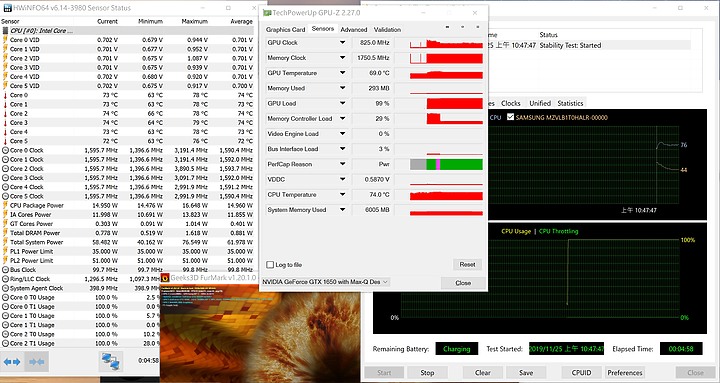This screenshot has height=383, width=720.
Task: Stop the stability test
Action: tap(427, 372)
